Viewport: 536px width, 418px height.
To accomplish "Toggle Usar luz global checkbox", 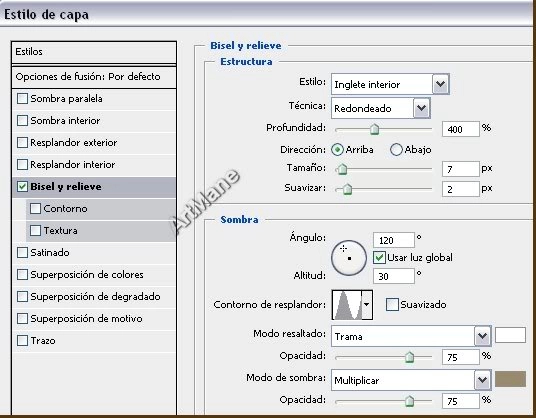I will pyautogui.click(x=379, y=257).
